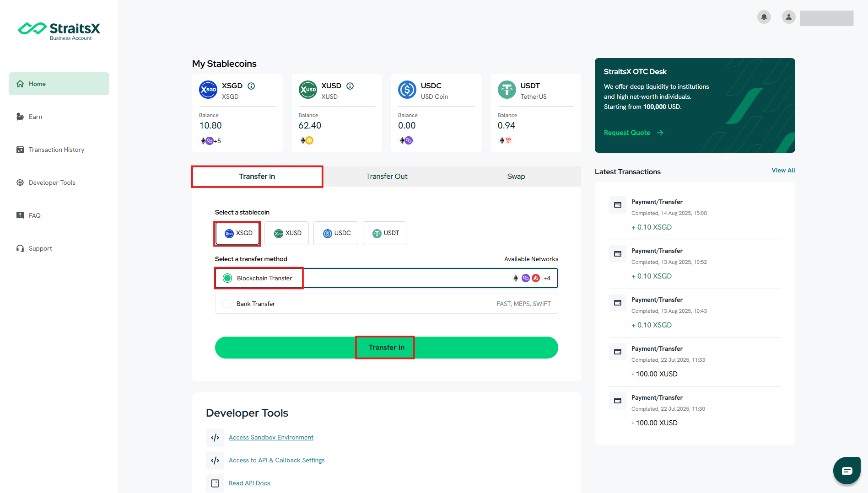This screenshot has height=493, width=868.
Task: Click the StraitsX OTC Desk heading
Action: tap(635, 71)
